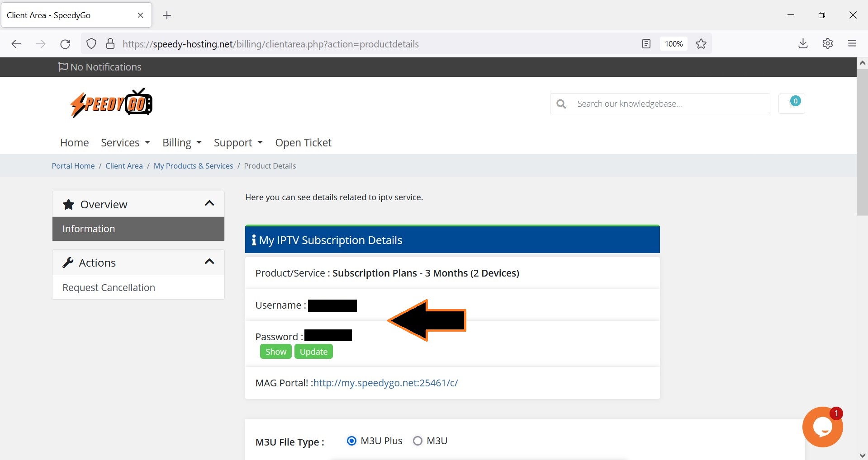Follow the Client Area breadcrumb

tap(124, 166)
